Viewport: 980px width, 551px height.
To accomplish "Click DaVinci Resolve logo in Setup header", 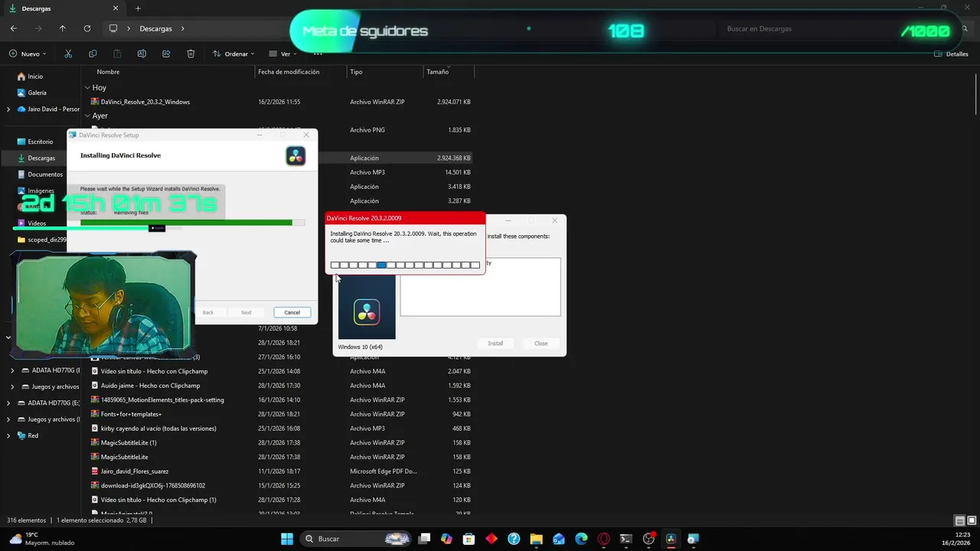I will pos(296,156).
